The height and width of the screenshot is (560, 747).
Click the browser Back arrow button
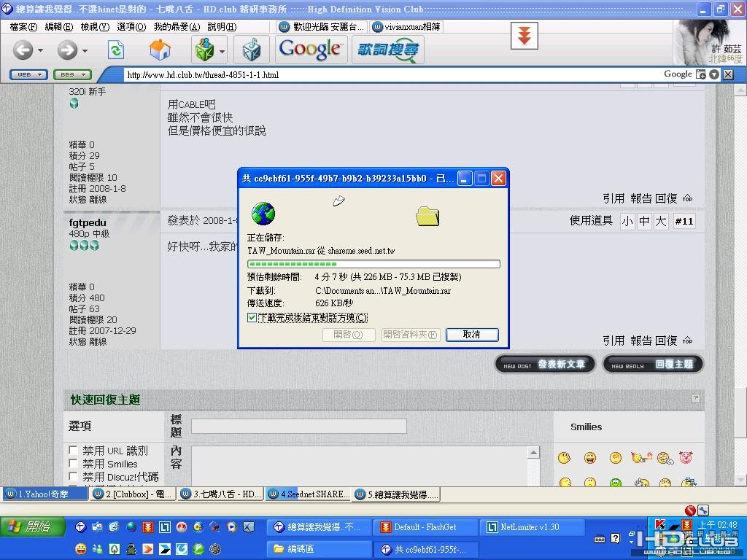pos(23,50)
